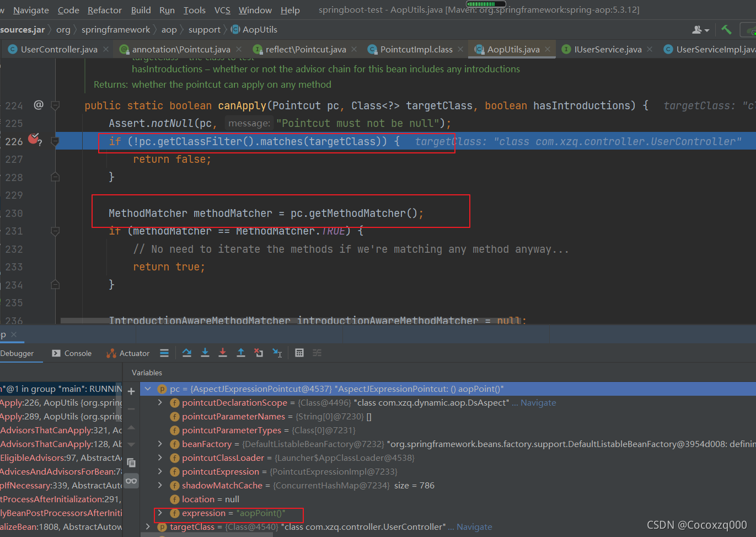Switch to reflect\Pointcut.java tab
The height and width of the screenshot is (537, 756).
305,49
